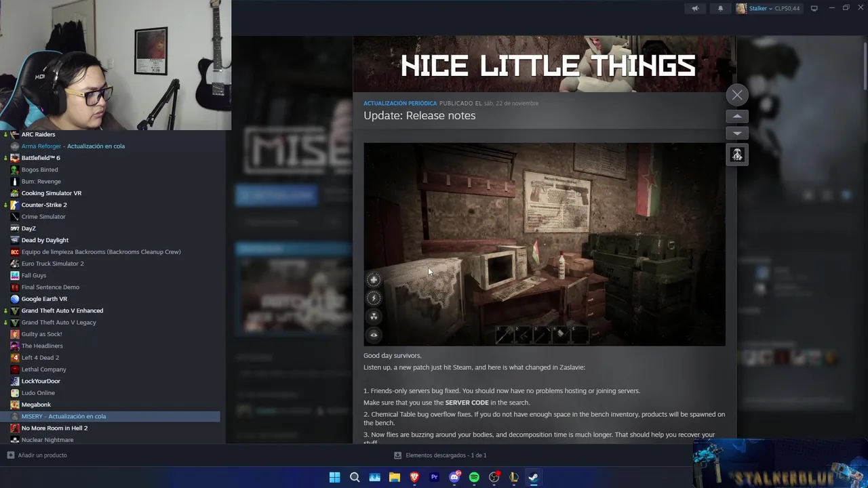Click the DayZ game icon
This screenshot has height=488, width=868.
[15, 228]
